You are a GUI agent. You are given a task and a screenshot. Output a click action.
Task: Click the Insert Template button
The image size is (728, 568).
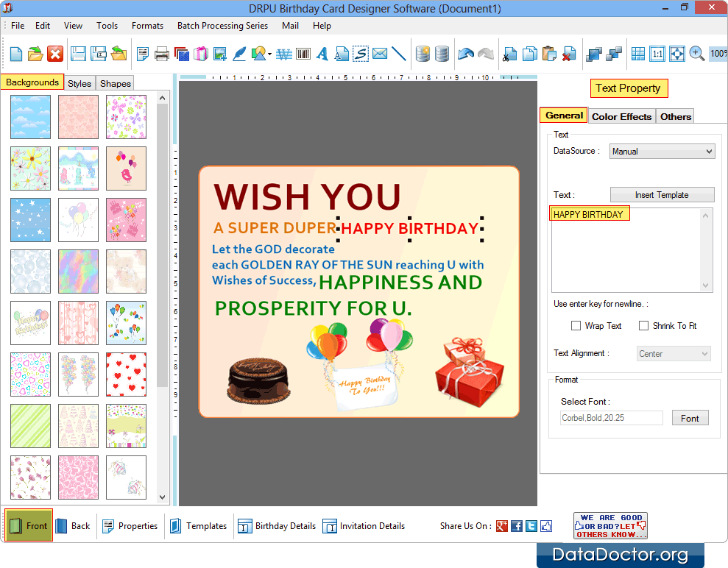coord(662,195)
